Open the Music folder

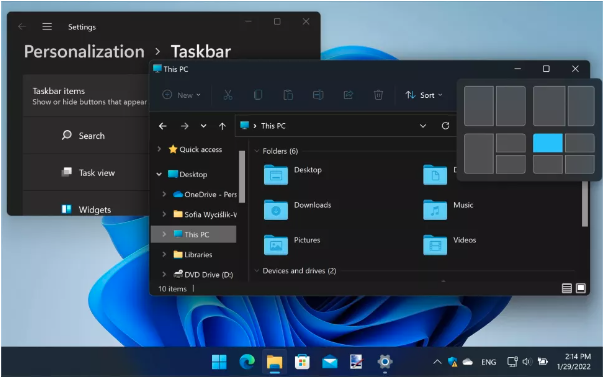[x=435, y=210]
